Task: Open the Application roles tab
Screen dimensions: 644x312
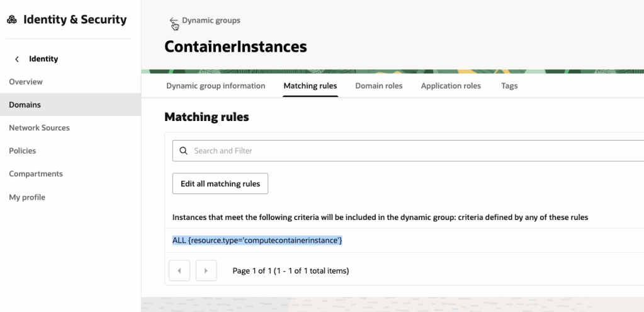Action: 451,86
